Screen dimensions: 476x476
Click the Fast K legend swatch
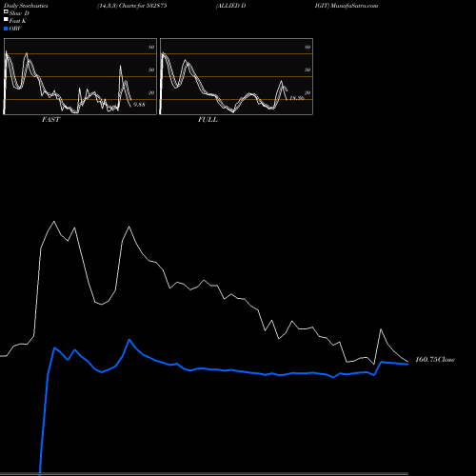[x=6, y=19]
